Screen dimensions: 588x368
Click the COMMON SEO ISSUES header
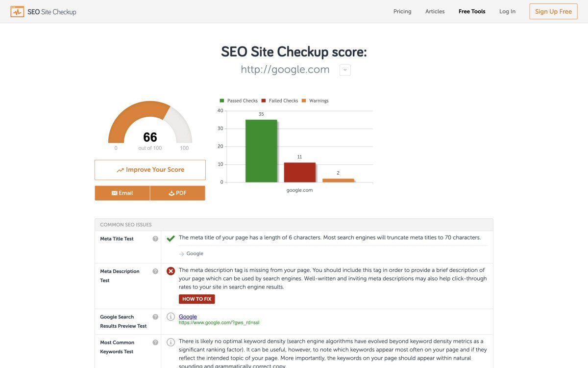126,225
